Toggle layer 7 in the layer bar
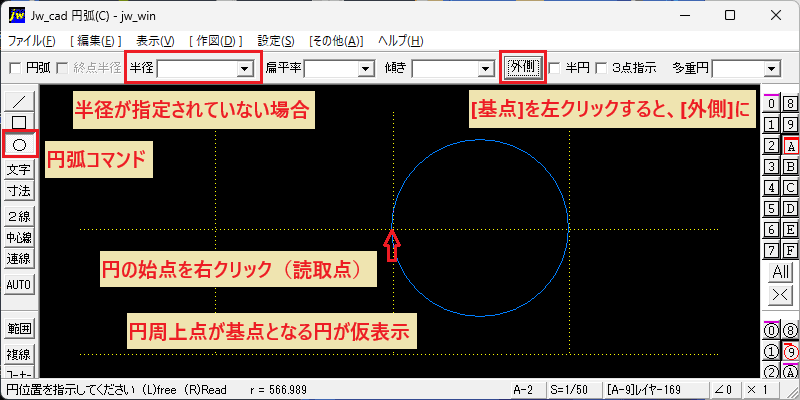Screen dimensions: 800x400 [x=771, y=251]
